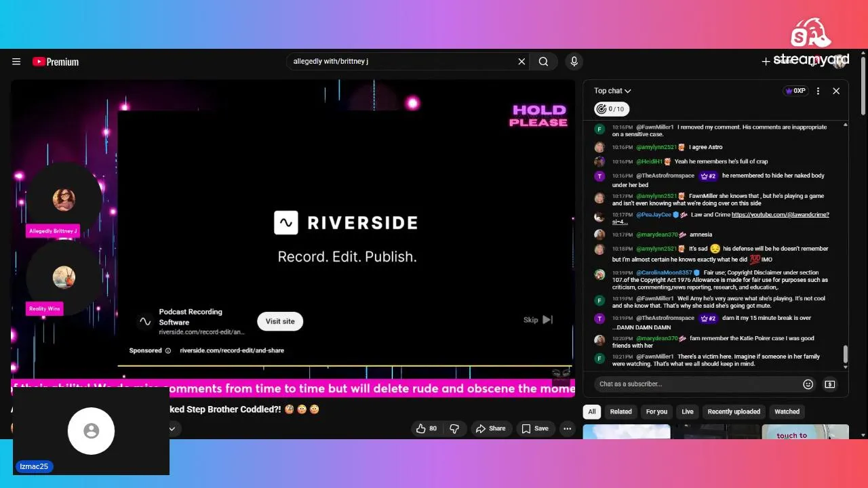The image size is (868, 488).
Task: Go to YouTube Premium home logo
Action: [x=56, y=62]
